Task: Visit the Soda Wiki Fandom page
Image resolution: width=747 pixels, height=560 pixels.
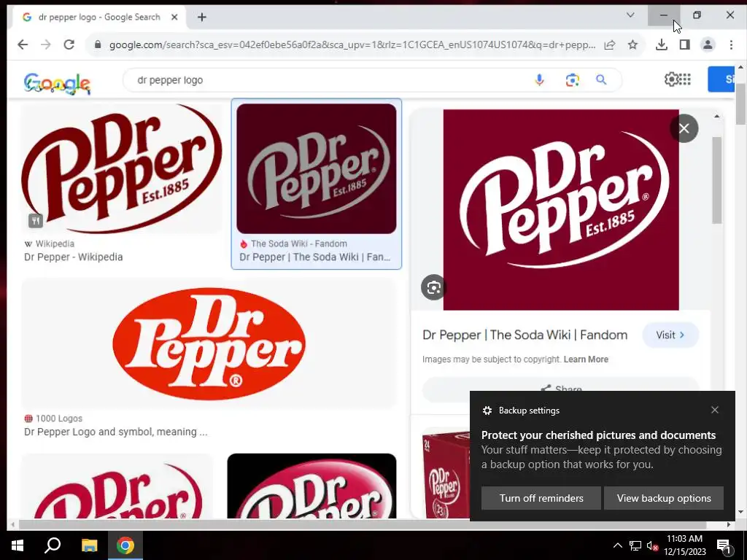Action: point(670,335)
